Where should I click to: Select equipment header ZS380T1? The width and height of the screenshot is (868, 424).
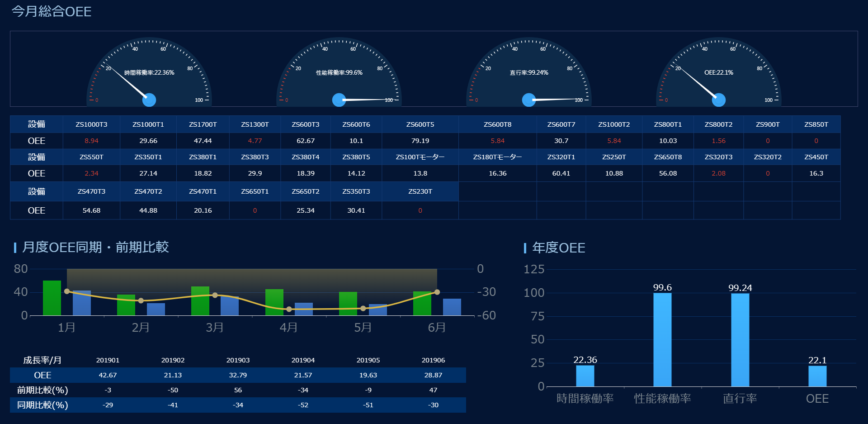(203, 157)
